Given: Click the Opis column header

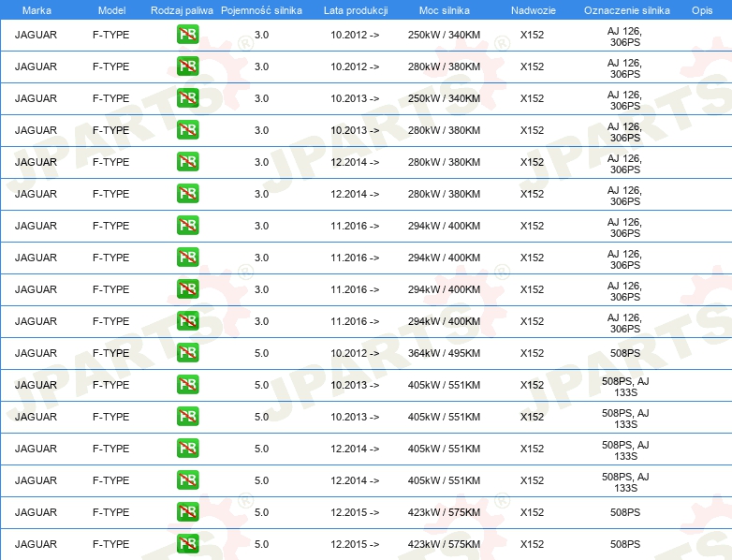Looking at the screenshot, I should pos(702,10).
